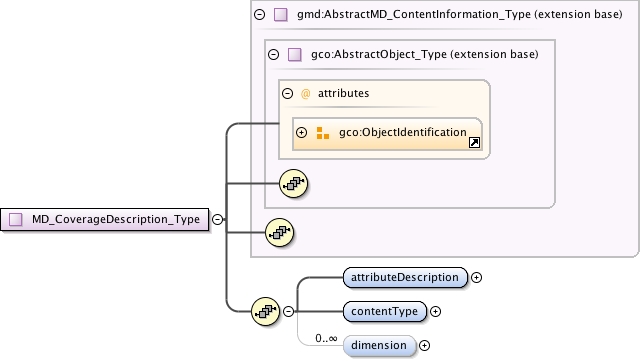Click the type icon of gmd:AbstractMD_ContentInformation_Type
The width and height of the screenshot is (641, 361).
click(x=280, y=15)
